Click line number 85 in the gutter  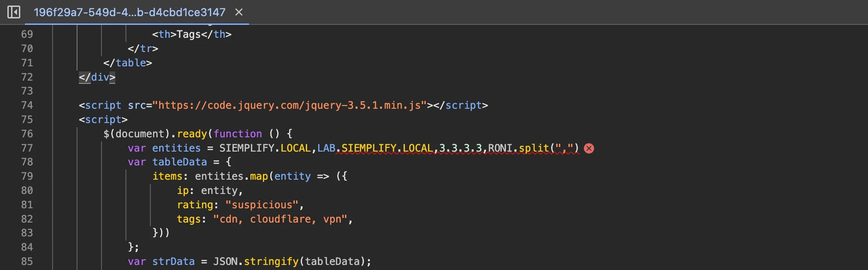(27, 261)
